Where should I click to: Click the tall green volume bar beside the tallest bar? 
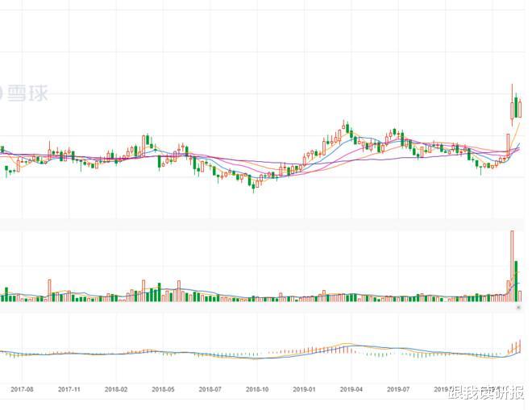pyautogui.click(x=516, y=281)
